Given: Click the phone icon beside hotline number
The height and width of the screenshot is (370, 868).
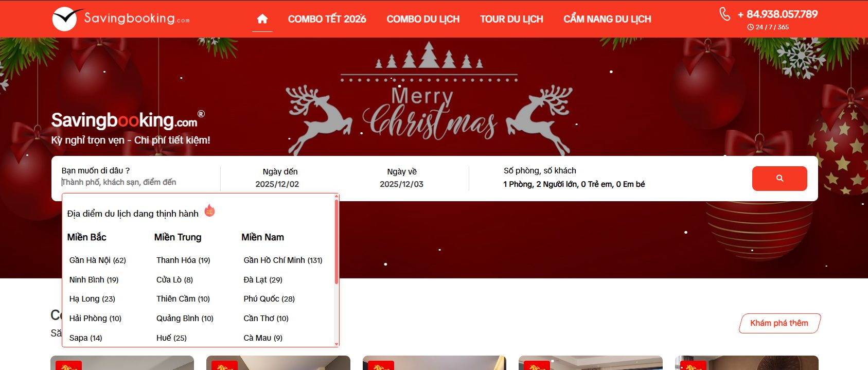Looking at the screenshot, I should [724, 14].
